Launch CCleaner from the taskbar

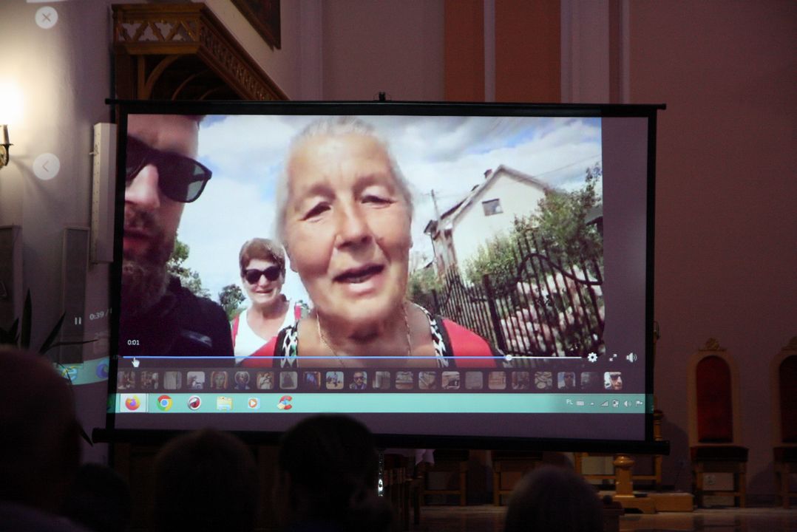(x=285, y=403)
